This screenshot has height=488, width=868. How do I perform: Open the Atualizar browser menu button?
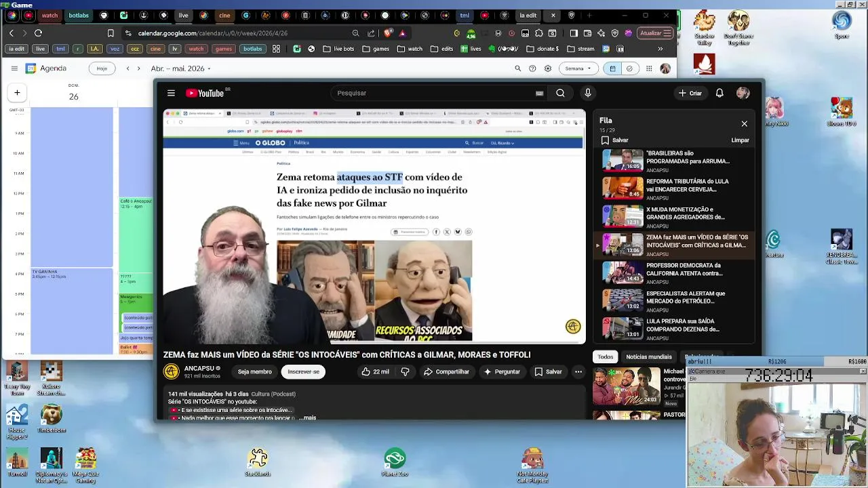[656, 33]
